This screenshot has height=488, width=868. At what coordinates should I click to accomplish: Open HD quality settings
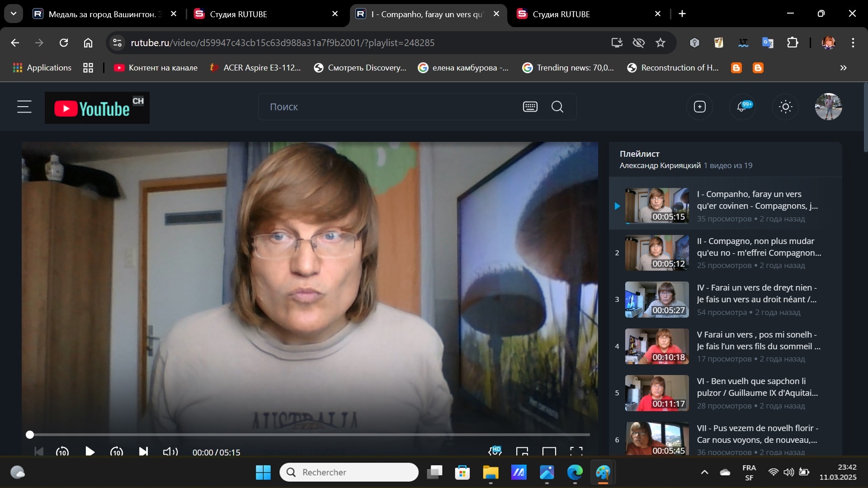point(495,451)
